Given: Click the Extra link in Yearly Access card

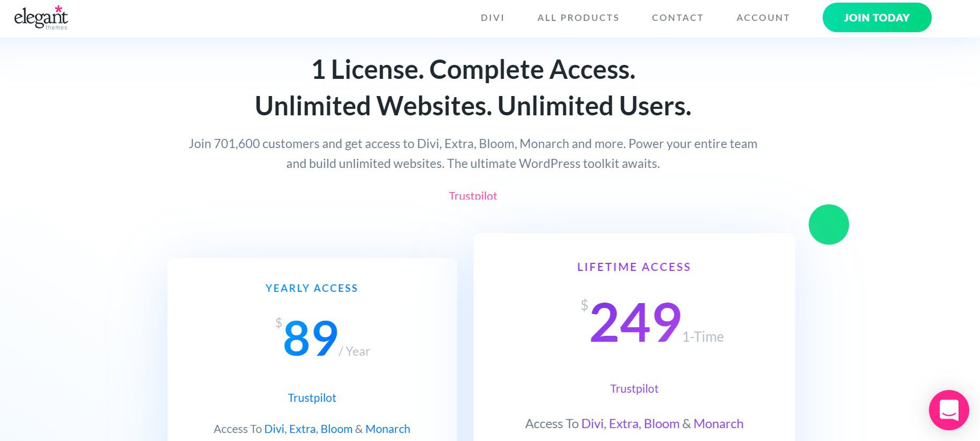Looking at the screenshot, I should coord(302,429).
